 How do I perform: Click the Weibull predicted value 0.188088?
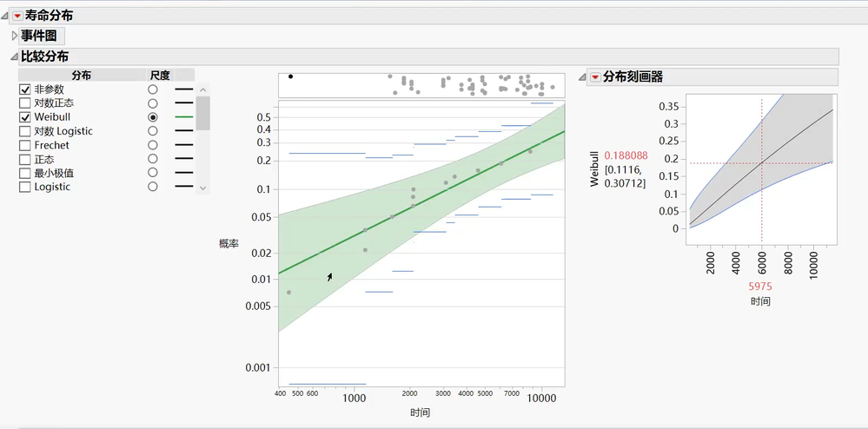626,156
